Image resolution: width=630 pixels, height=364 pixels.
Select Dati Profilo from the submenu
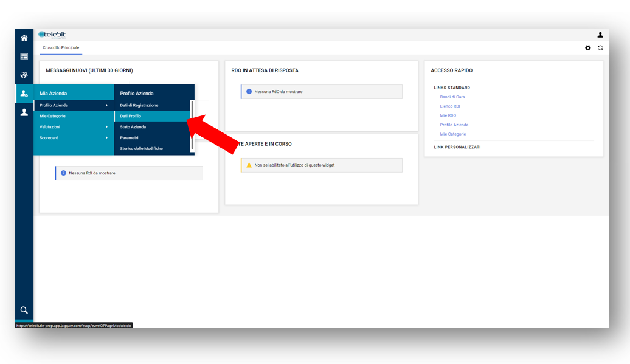pyautogui.click(x=131, y=116)
